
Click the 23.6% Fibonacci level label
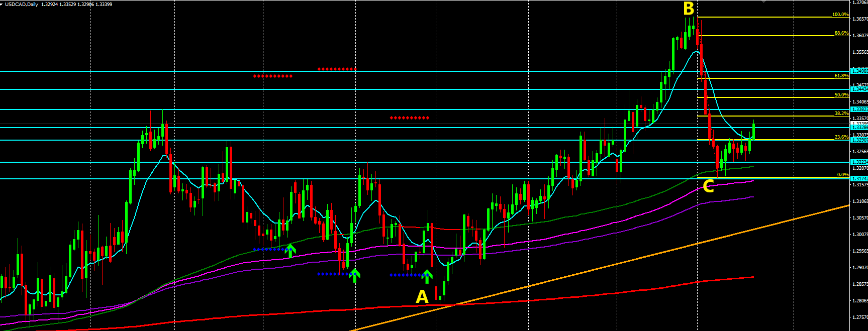pyautogui.click(x=841, y=137)
